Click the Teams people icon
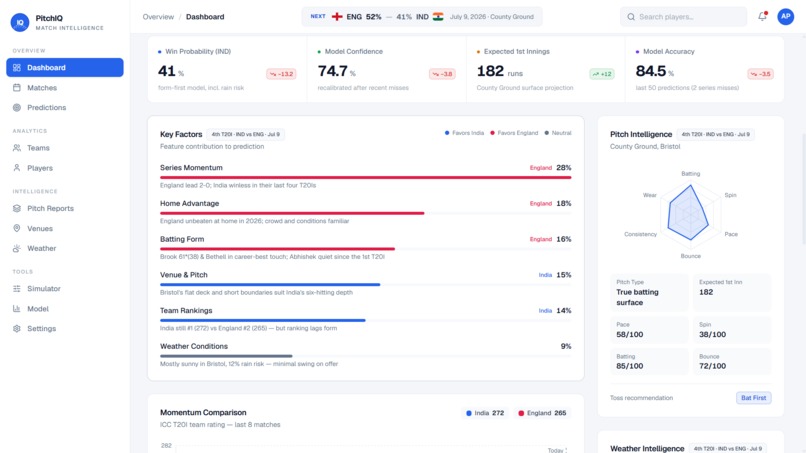 click(x=17, y=148)
